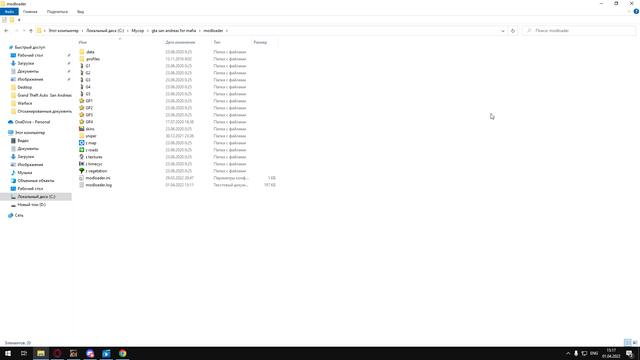Open the Главная ribbon tab

pyautogui.click(x=30, y=11)
